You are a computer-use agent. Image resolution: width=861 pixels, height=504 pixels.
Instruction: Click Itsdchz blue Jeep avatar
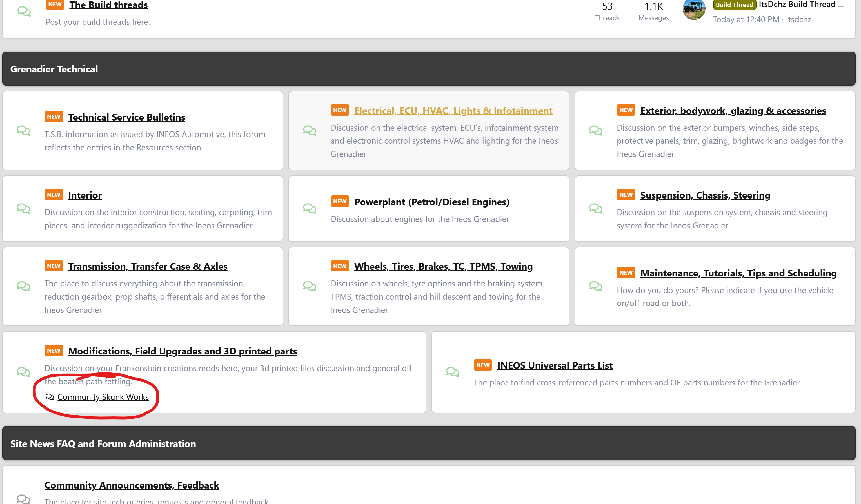(x=694, y=9)
